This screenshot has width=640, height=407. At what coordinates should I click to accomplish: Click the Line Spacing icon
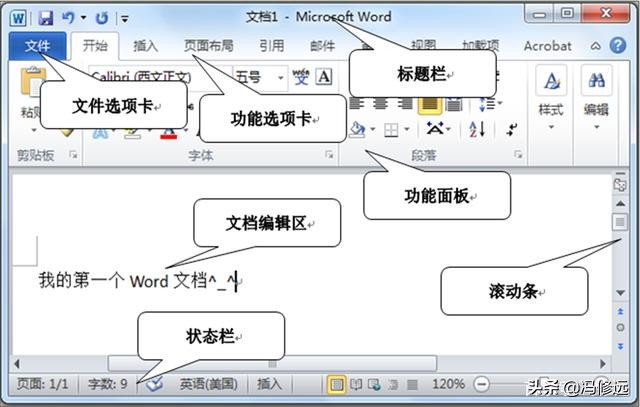[487, 105]
